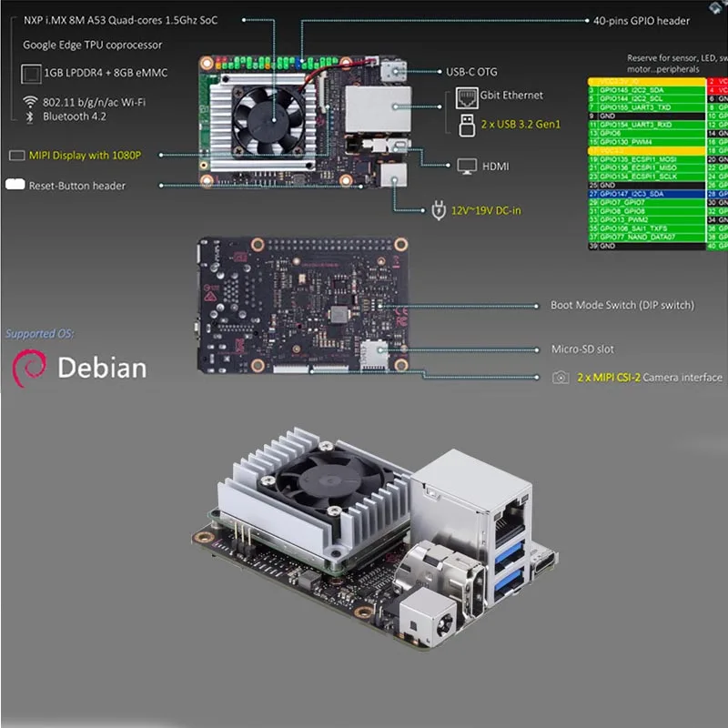Click the Bluetooth symbol icon

click(30, 117)
